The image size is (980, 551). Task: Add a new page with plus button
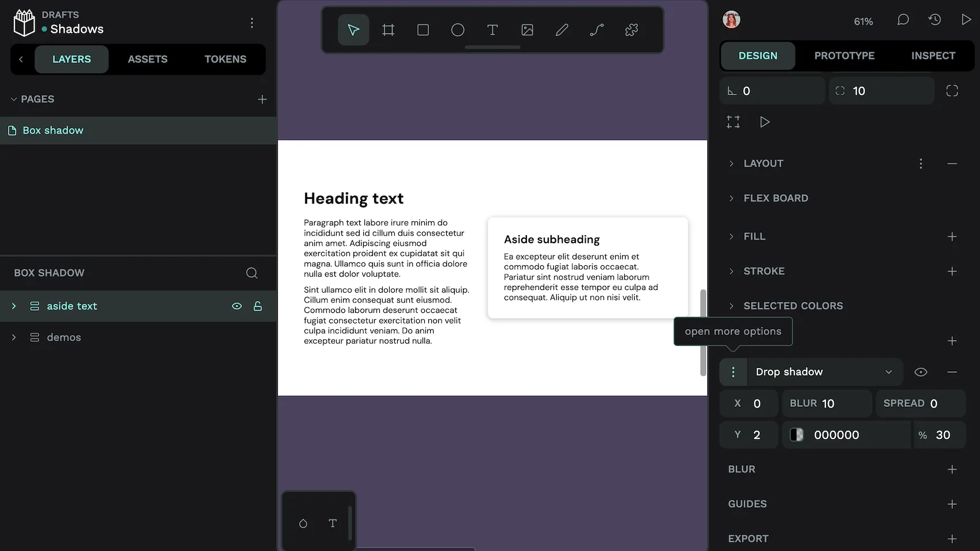pos(262,99)
